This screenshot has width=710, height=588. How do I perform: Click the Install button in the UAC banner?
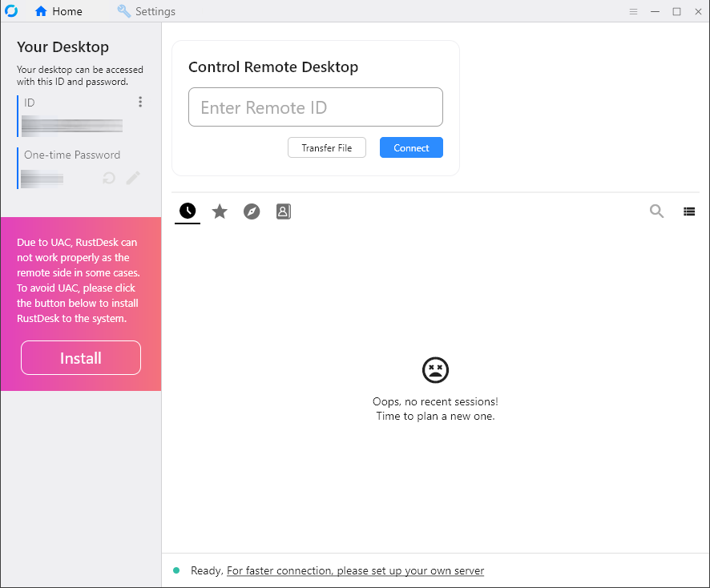(x=80, y=357)
